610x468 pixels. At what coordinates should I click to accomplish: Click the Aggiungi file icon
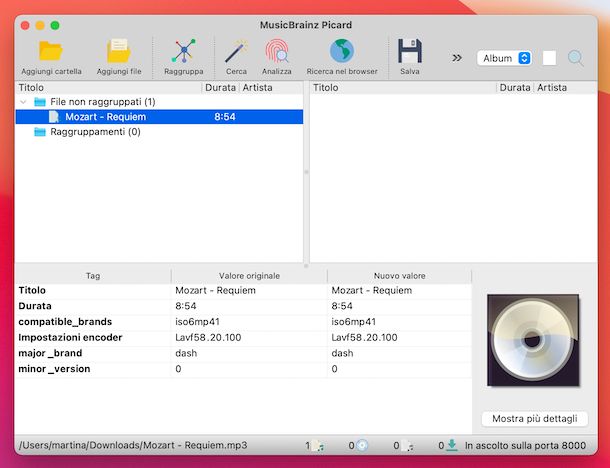pyautogui.click(x=119, y=51)
